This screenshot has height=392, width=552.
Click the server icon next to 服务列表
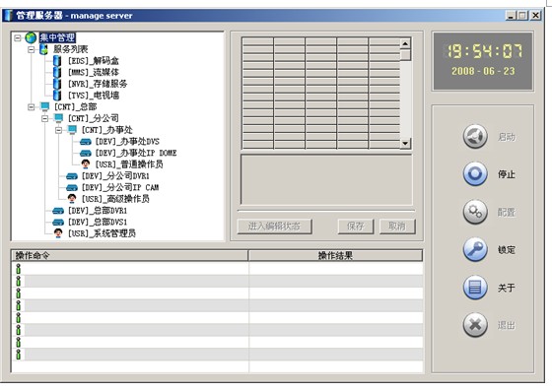(43, 49)
